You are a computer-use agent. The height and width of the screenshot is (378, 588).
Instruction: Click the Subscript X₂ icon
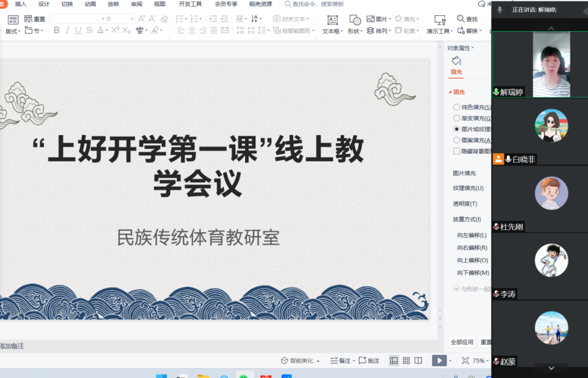126,31
